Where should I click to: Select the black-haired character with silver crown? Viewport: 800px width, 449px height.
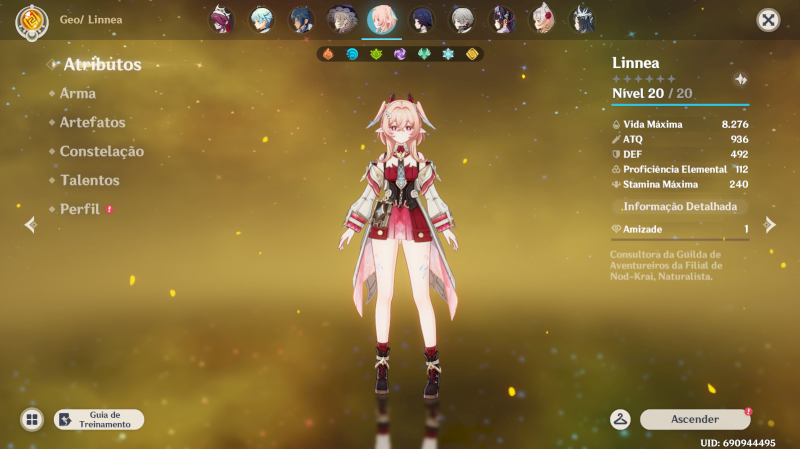point(582,19)
